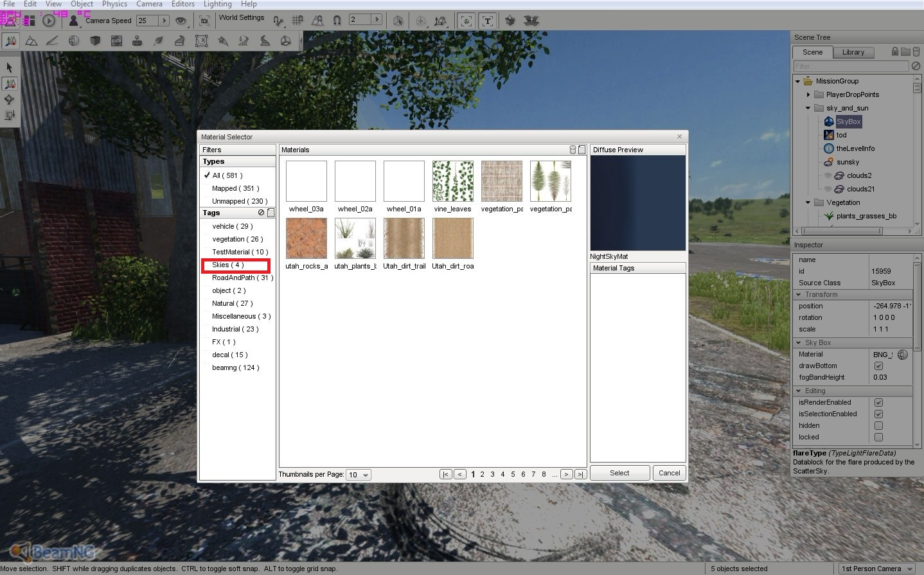
Task: Click the Select button in Material Selector
Action: (619, 473)
